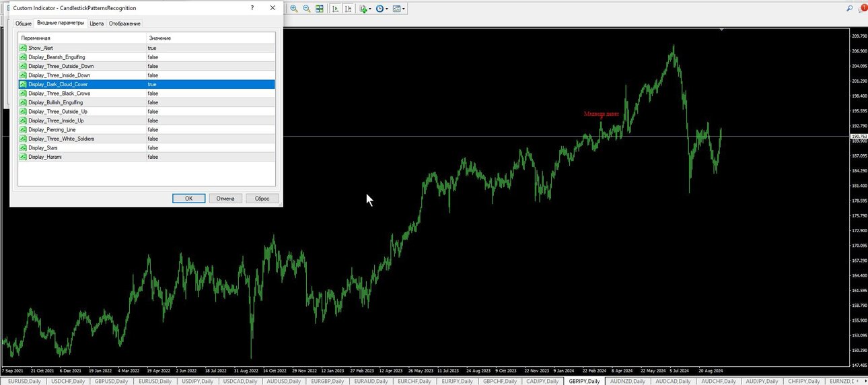The width and height of the screenshot is (868, 385).
Task: Open the EURGBP,Daily chart tab
Action: (326, 381)
